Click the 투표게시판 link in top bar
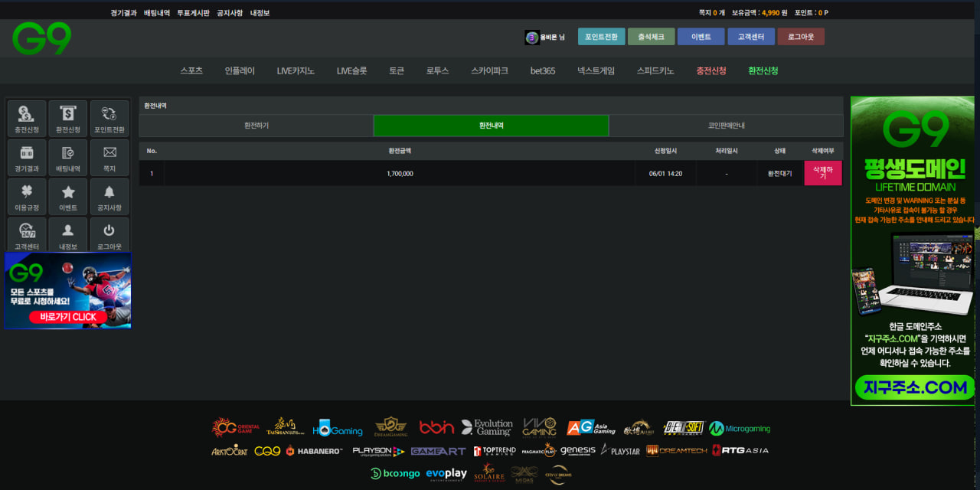The image size is (980, 490). pyautogui.click(x=193, y=13)
